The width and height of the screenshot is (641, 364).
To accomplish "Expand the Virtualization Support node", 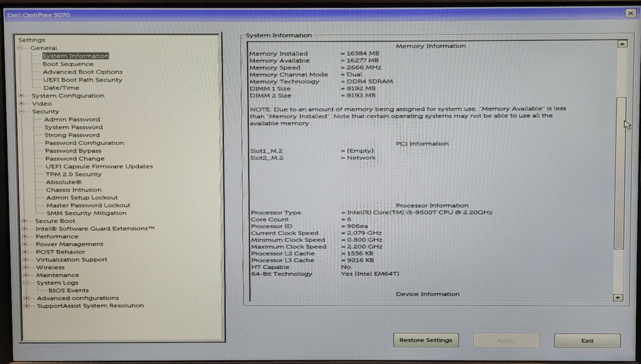I will click(x=26, y=260).
